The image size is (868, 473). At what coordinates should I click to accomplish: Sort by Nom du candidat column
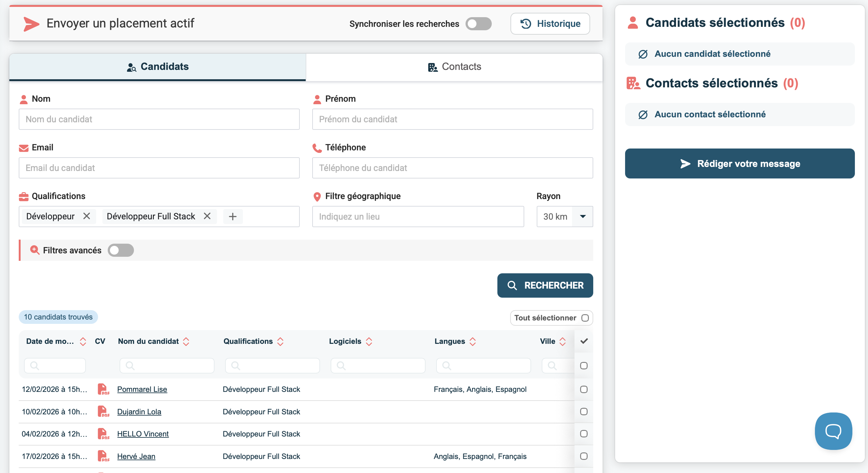click(x=186, y=341)
